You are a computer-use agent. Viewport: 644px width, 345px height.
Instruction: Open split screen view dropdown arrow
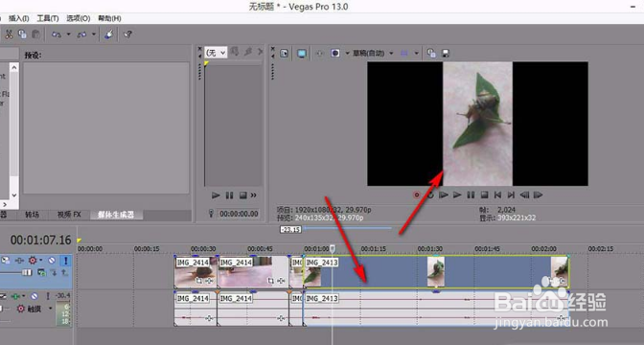(347, 53)
